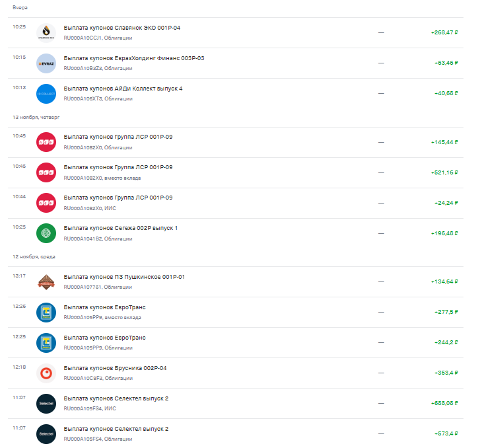This screenshot has height=448, width=480.
Task: Click the 10:15 timestamp
Action: click(19, 57)
